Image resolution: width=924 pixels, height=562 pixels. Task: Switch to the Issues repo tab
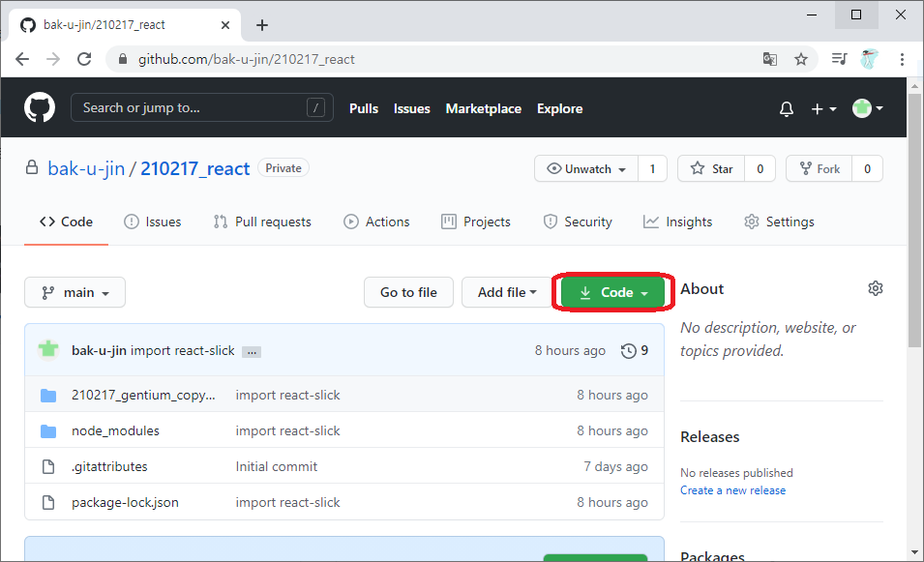point(153,222)
